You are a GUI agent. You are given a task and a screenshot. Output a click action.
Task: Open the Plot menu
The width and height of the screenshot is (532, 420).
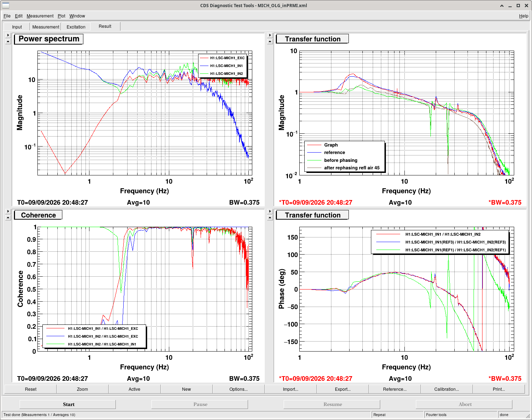[62, 16]
